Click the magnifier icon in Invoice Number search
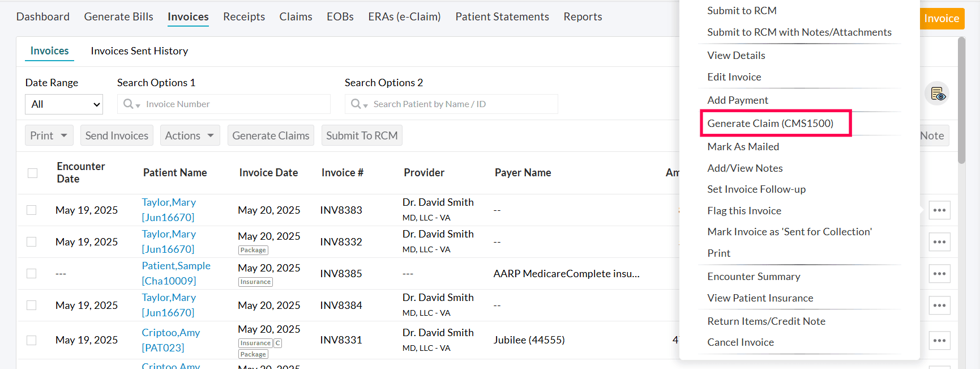 point(127,104)
